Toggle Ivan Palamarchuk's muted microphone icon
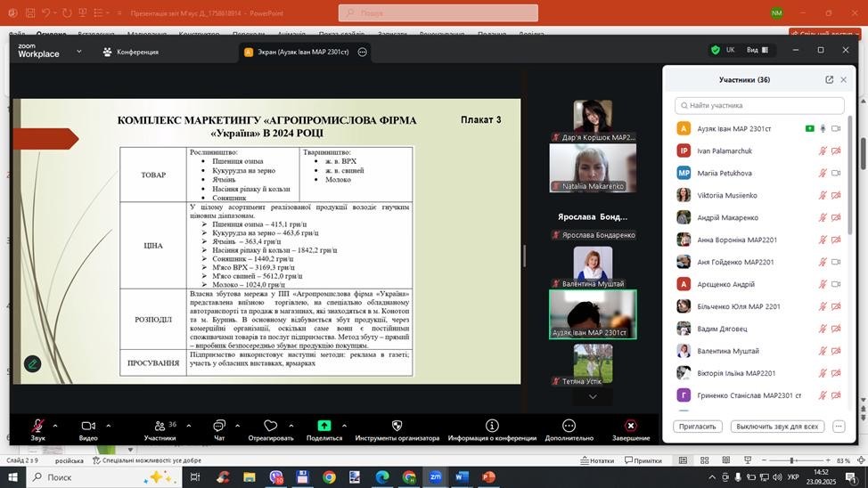The image size is (868, 488). (x=823, y=150)
